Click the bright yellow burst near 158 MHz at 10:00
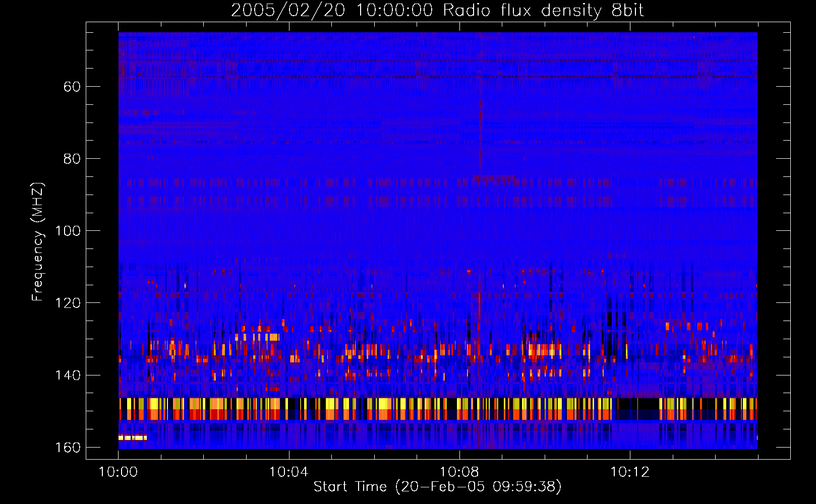 point(133,437)
